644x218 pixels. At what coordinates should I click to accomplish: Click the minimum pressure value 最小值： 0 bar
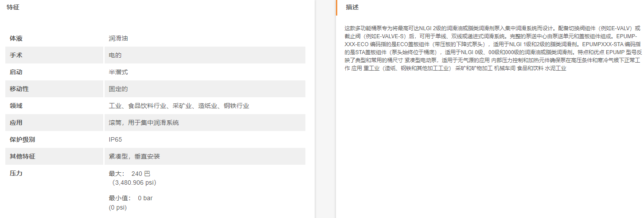[131, 198]
